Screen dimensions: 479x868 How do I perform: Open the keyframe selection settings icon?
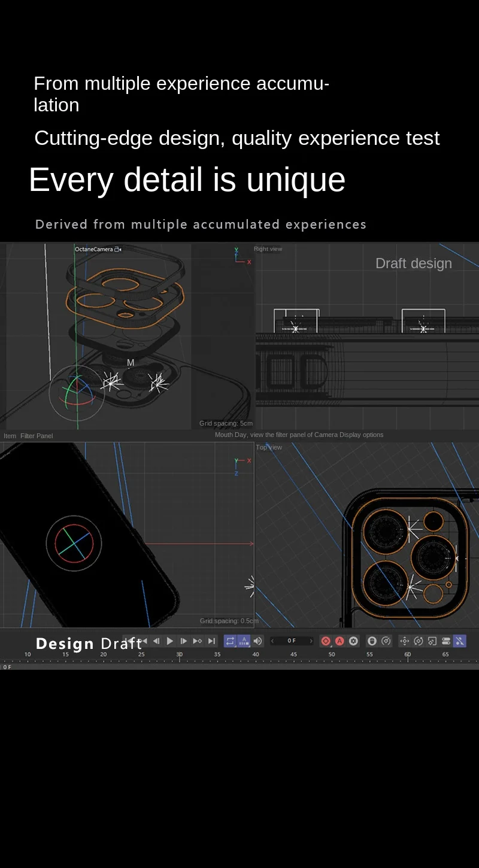point(353,641)
